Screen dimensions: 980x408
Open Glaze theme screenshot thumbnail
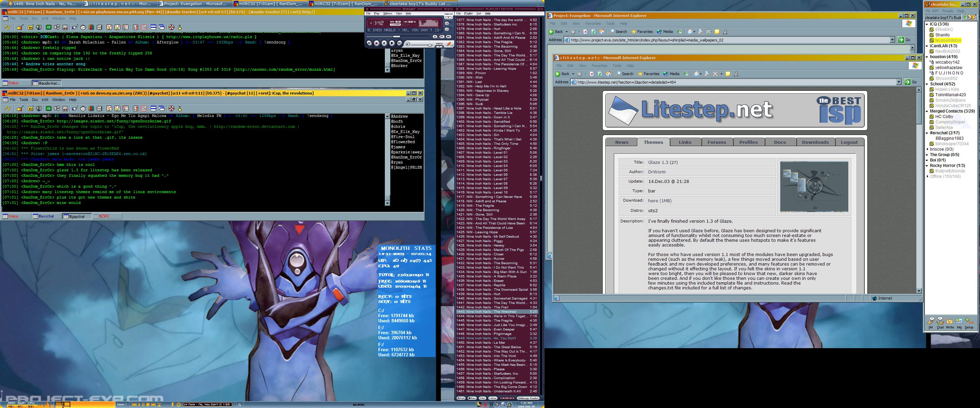(x=814, y=187)
